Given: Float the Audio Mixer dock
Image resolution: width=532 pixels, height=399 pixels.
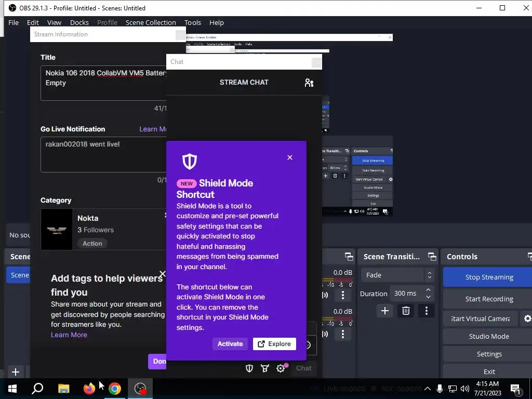Looking at the screenshot, I should click(x=349, y=257).
